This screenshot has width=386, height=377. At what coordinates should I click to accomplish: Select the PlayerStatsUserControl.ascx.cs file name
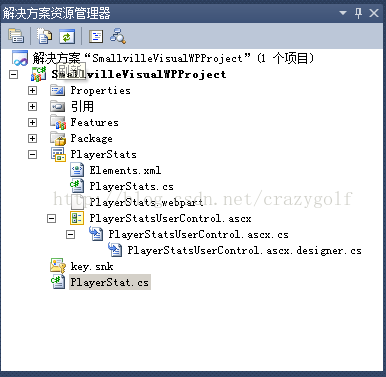point(198,234)
